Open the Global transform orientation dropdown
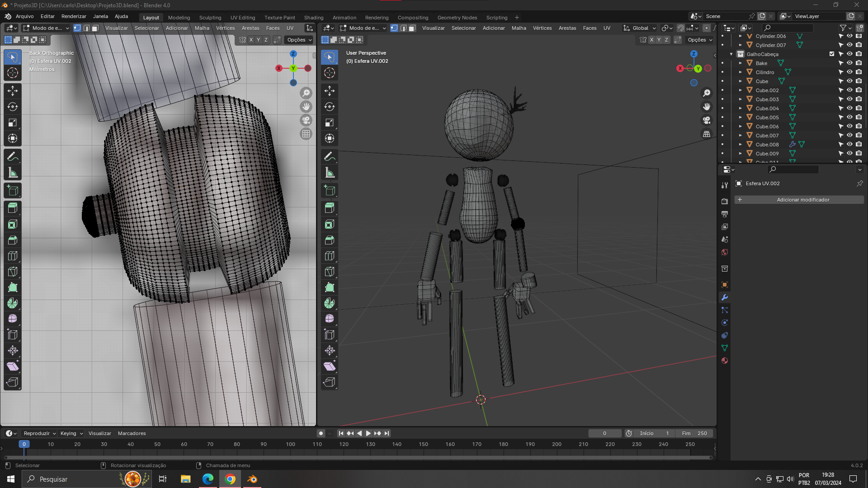868x488 pixels. pos(639,28)
